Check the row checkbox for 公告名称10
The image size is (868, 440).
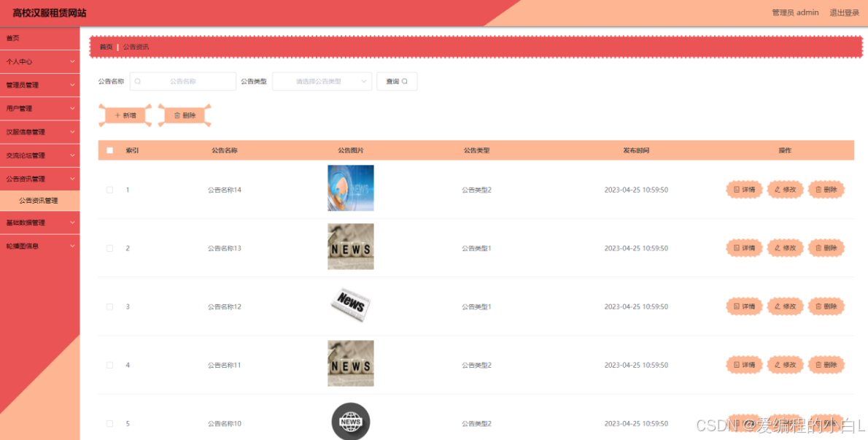(109, 424)
